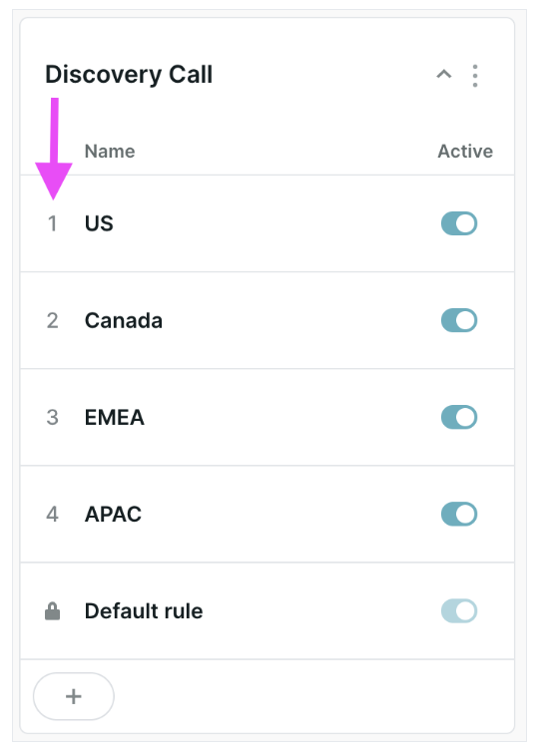Disable the Canada rule toggle

[x=459, y=320]
